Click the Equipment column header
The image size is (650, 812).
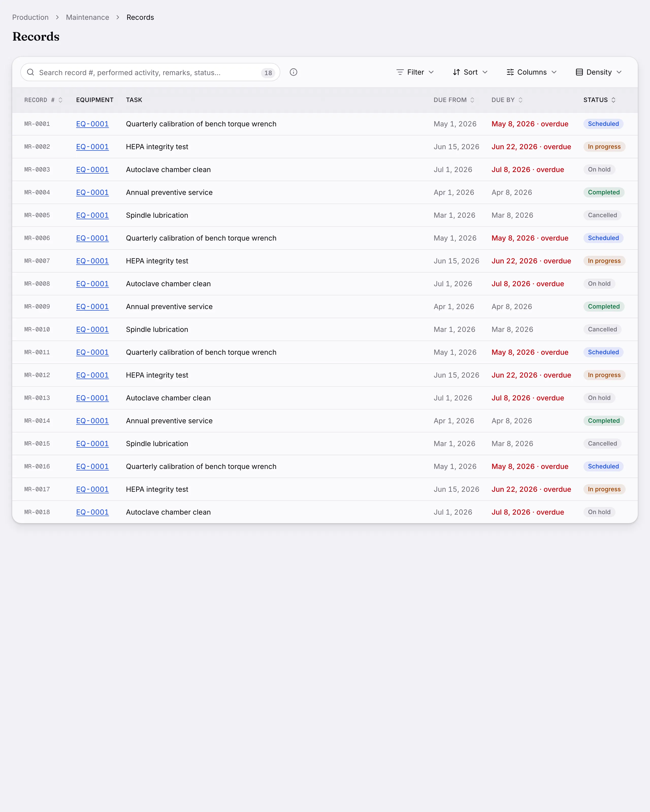pos(94,100)
